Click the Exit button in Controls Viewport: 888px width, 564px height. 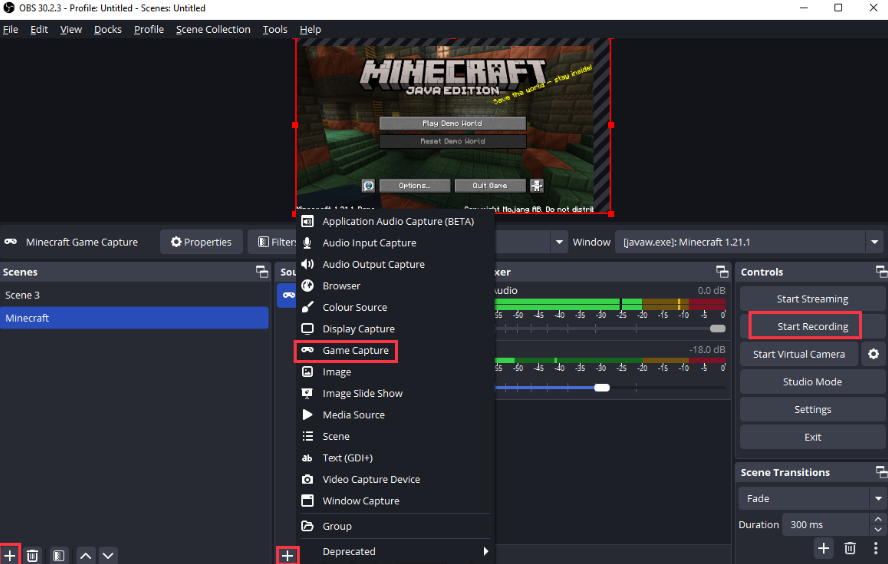click(x=812, y=437)
